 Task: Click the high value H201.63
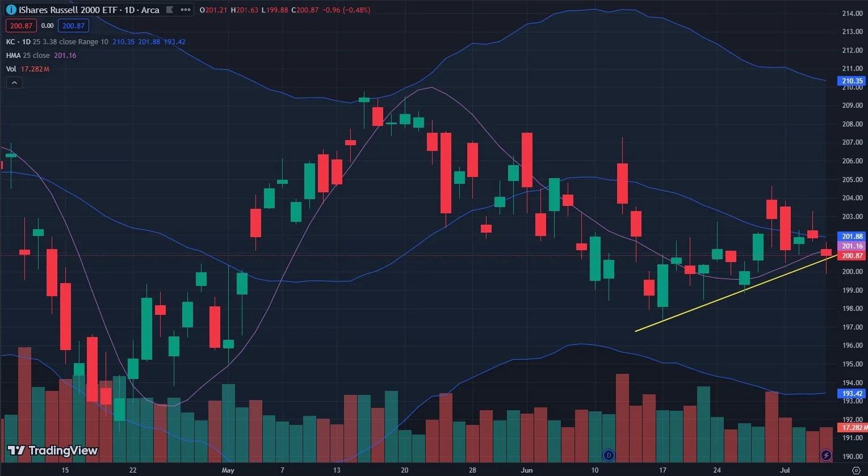[245, 10]
